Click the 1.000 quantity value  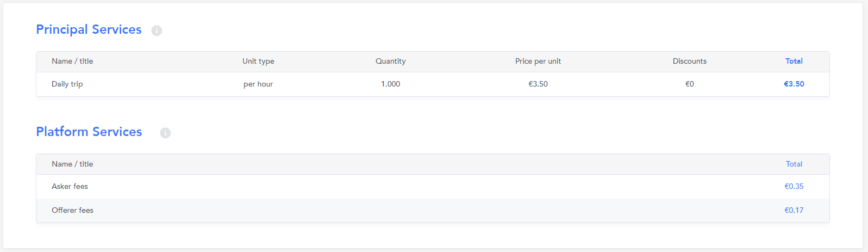(390, 84)
